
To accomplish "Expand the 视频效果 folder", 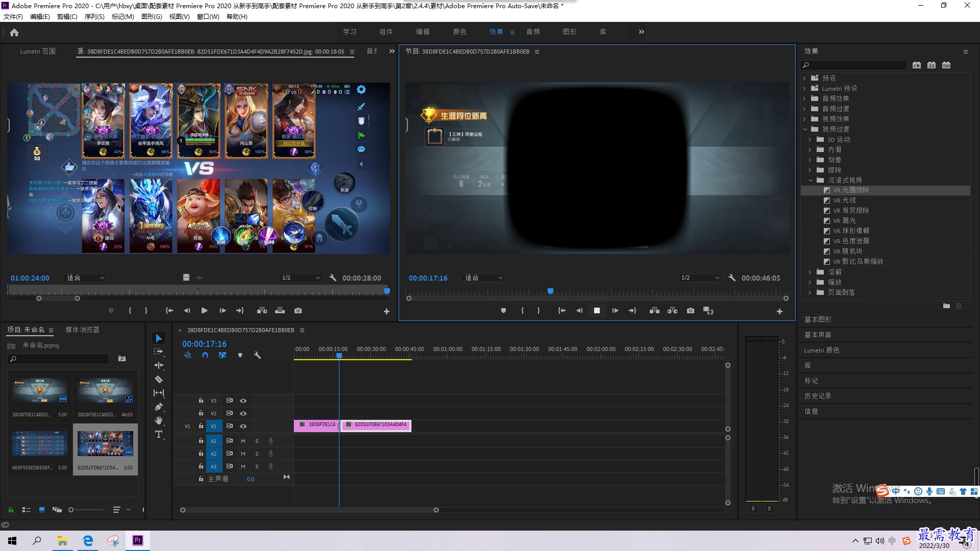I will point(804,119).
